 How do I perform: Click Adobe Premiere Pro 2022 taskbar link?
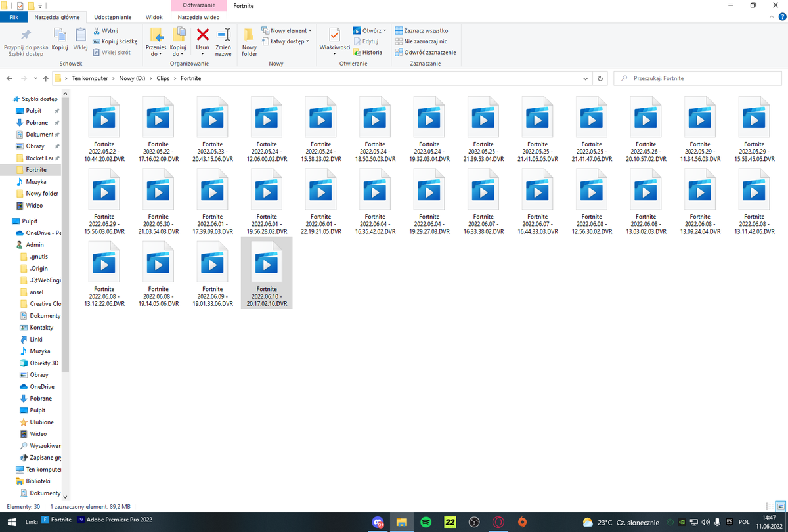115,520
